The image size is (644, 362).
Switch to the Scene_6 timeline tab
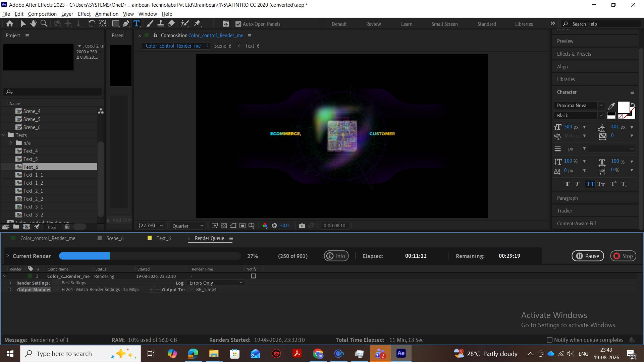115,238
